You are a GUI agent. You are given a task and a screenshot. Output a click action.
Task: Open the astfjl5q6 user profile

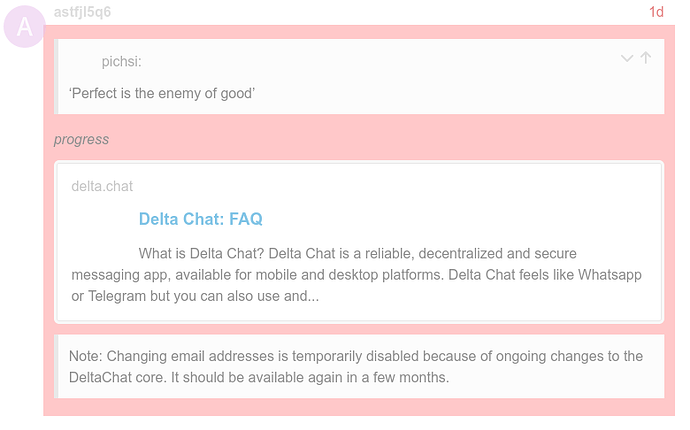pos(82,12)
